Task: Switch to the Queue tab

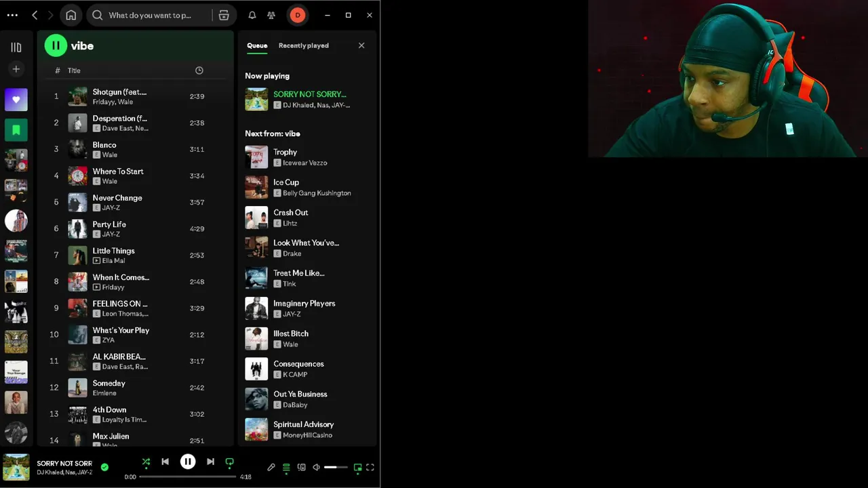Action: click(257, 45)
